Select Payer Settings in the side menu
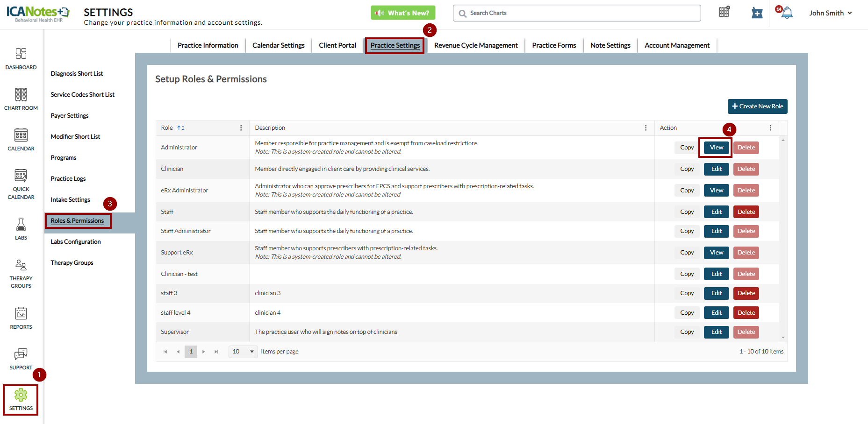 pos(70,116)
